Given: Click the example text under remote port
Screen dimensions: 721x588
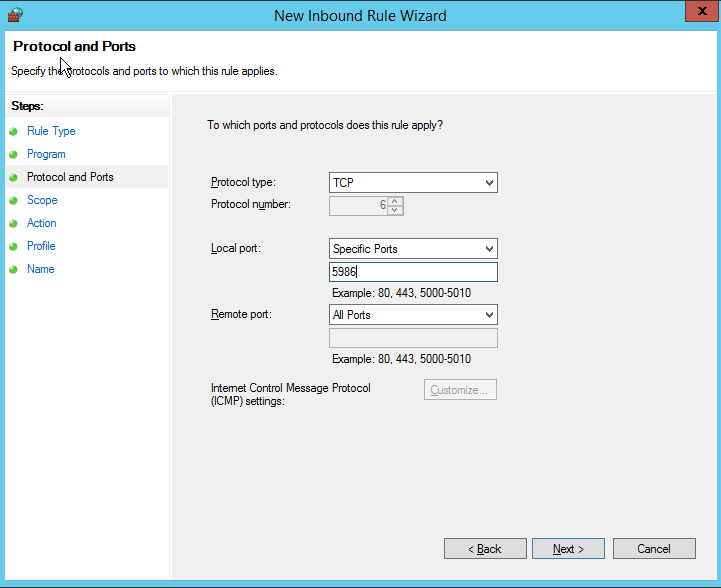Looking at the screenshot, I should point(401,359).
